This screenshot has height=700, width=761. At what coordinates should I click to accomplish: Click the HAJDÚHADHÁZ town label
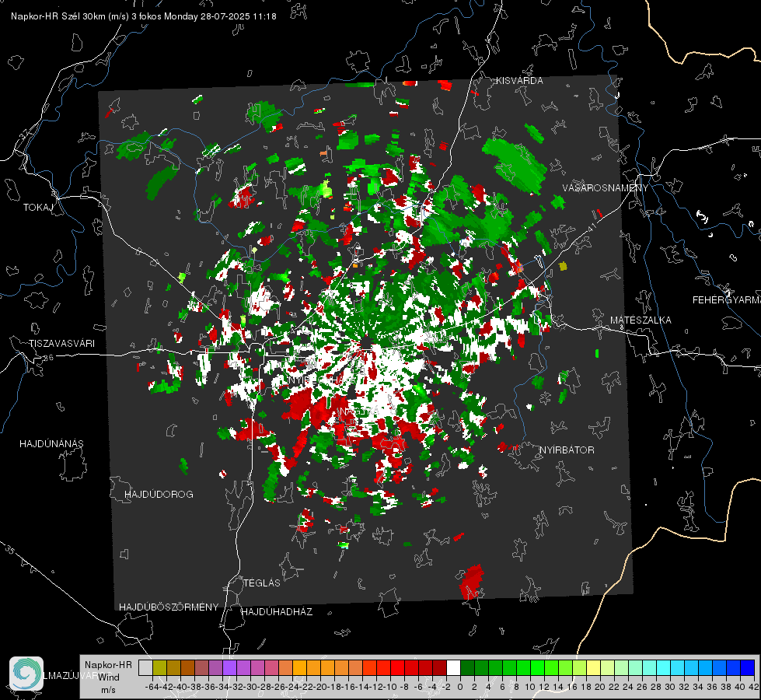277,612
